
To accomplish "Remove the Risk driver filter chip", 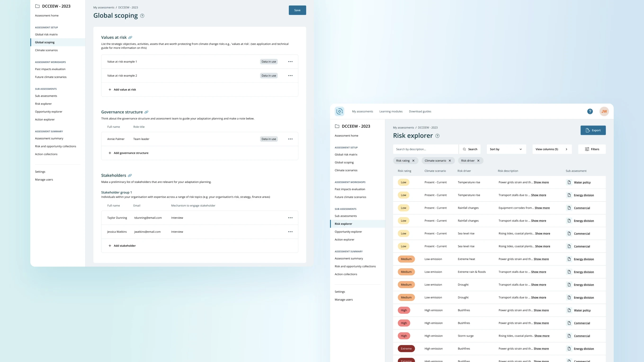I will tap(478, 161).
